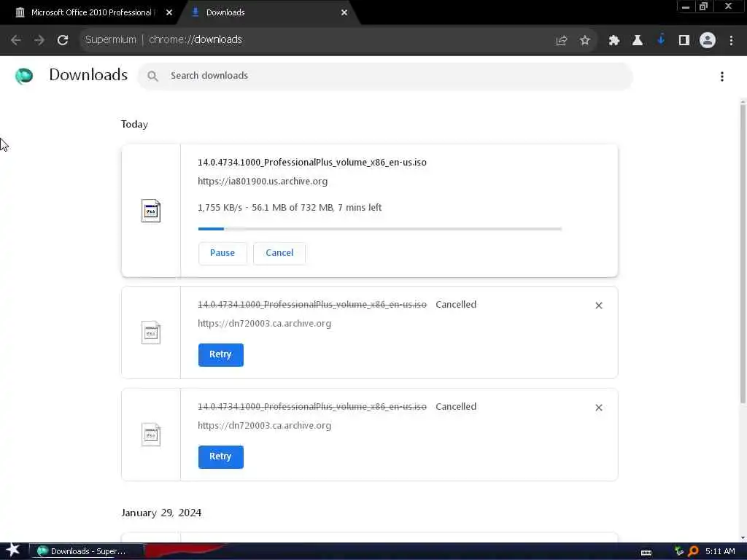The width and height of the screenshot is (747, 560).
Task: Select the Downloads - Super… taskbar button
Action: coord(87,551)
